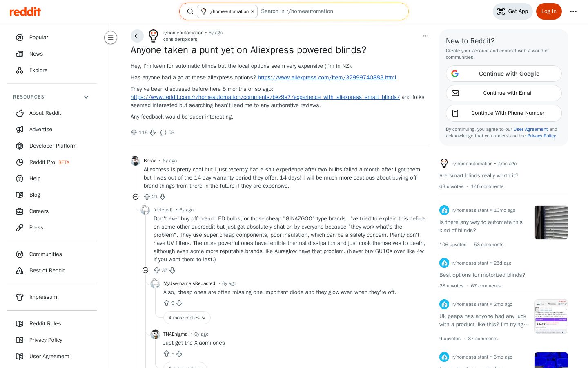Click the back arrow next to r/homeautomation
The image size is (588, 368).
[x=137, y=36]
